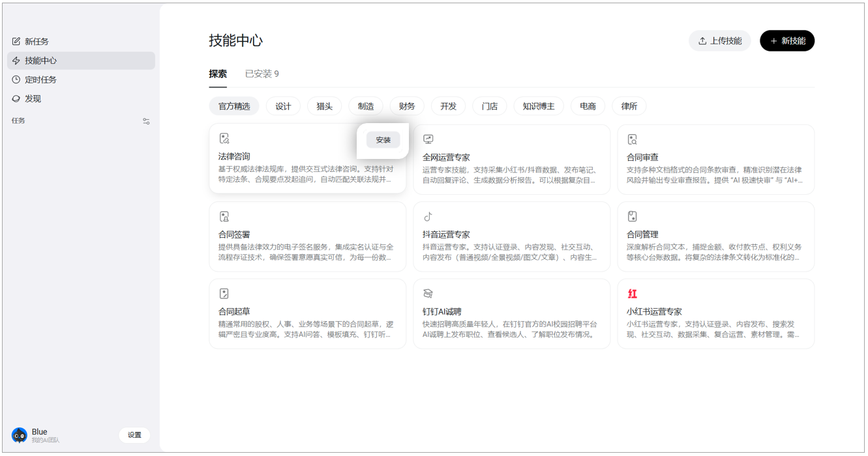Image resolution: width=868 pixels, height=456 pixels.
Task: Open 定时任务 in the sidebar
Action: point(40,79)
